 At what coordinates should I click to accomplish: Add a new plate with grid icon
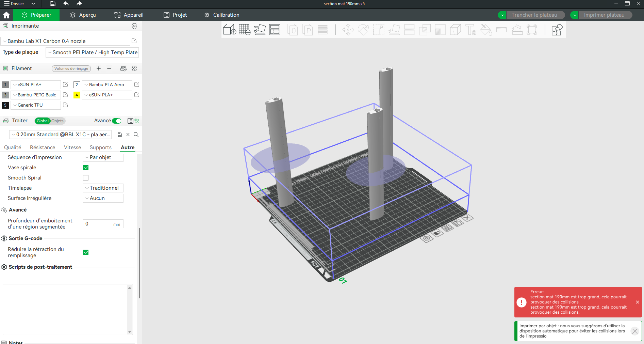(245, 30)
